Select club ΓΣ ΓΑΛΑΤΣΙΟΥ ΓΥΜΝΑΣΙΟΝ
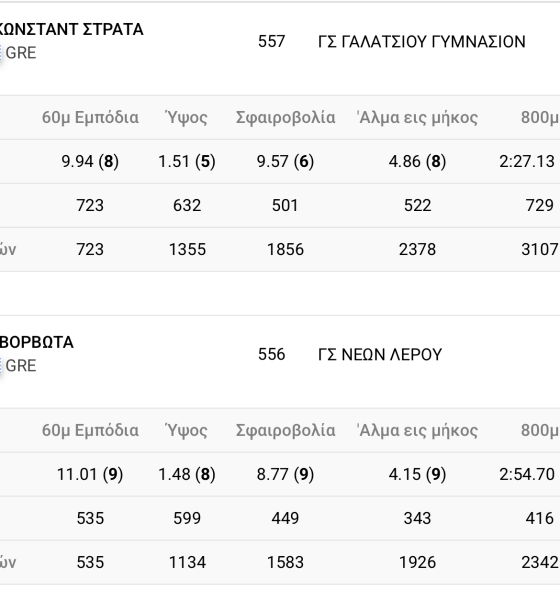Viewport: 560px width, 600px height. 422,42
